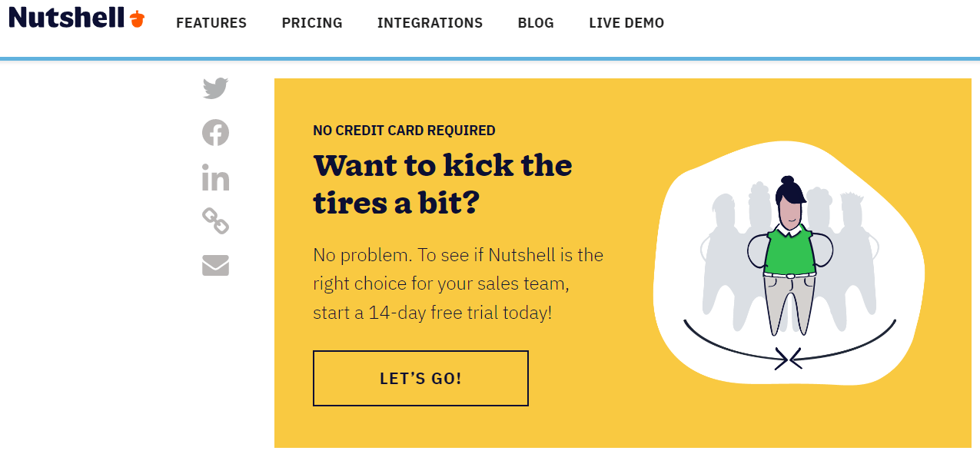The image size is (980, 454).
Task: Click the 14-day free trial paragraph
Action: tap(458, 283)
